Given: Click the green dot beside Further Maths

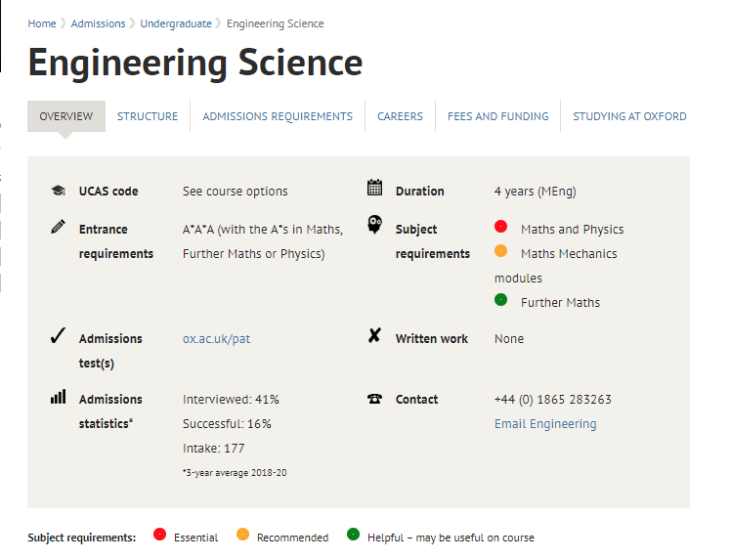Looking at the screenshot, I should 500,299.
